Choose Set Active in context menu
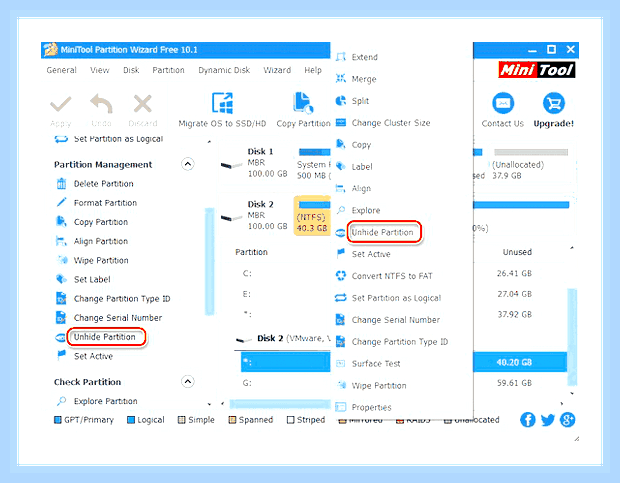The height and width of the screenshot is (483, 620). (371, 254)
